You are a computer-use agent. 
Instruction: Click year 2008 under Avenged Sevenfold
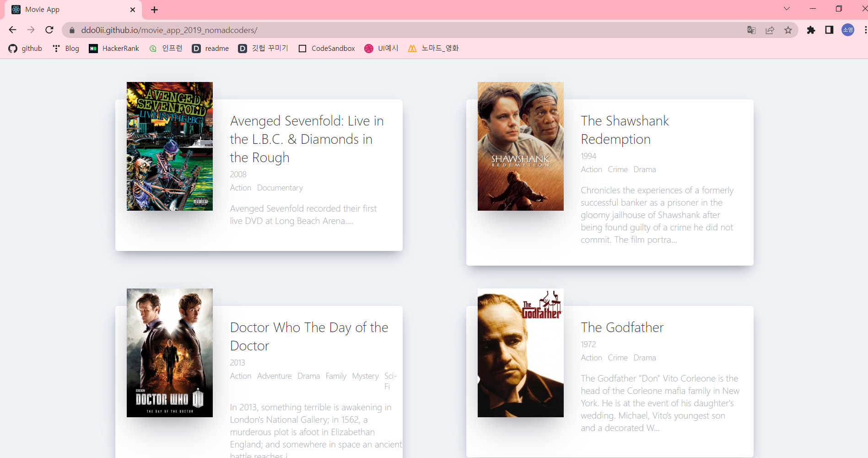click(238, 174)
